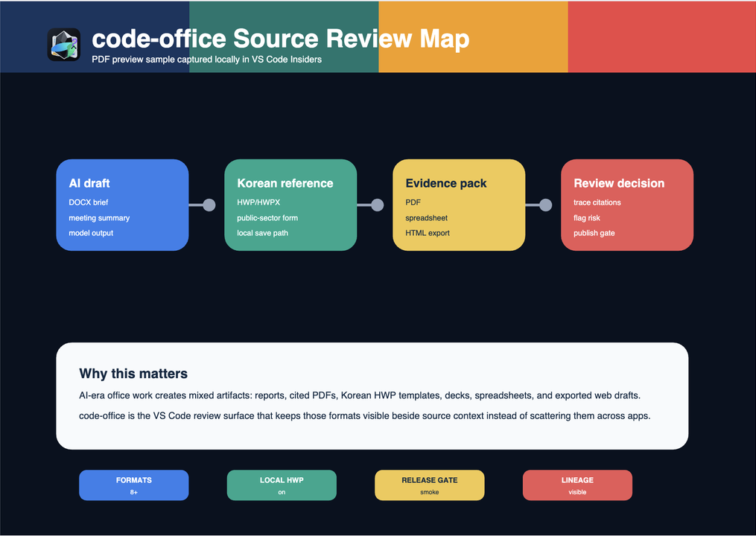The height and width of the screenshot is (536, 756).
Task: Click 'trace citations' text
Action: (597, 202)
